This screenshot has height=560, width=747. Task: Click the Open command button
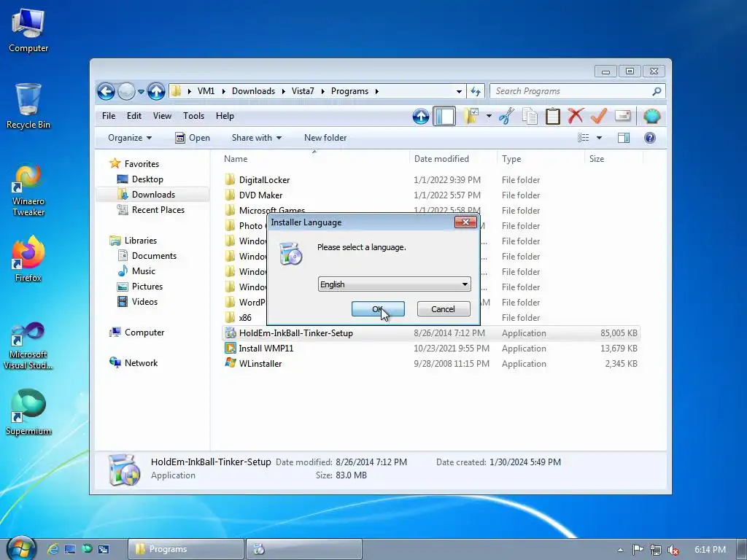[193, 138]
